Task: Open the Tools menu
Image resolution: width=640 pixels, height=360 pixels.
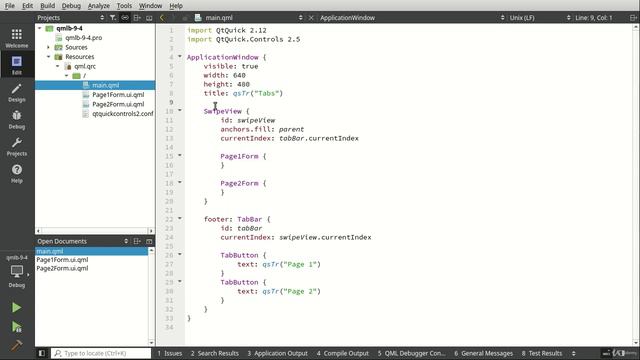Action: (x=124, y=6)
